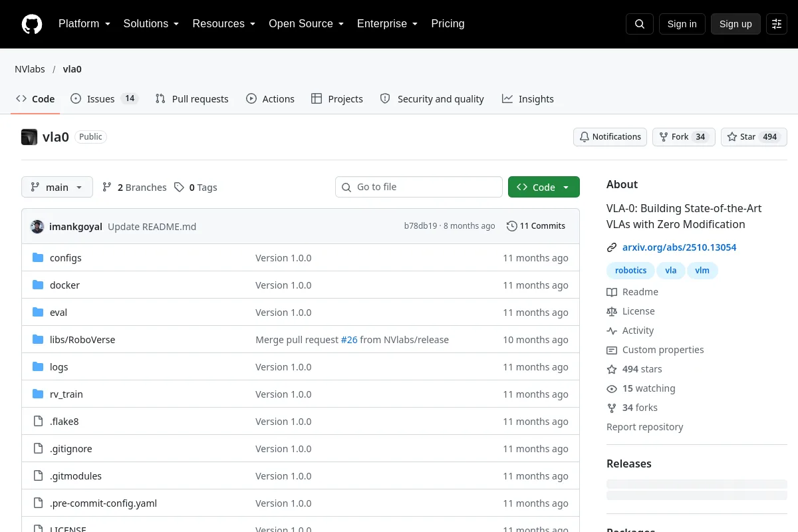This screenshot has height=532, width=798.
Task: Click the Sign in button
Action: click(x=682, y=24)
